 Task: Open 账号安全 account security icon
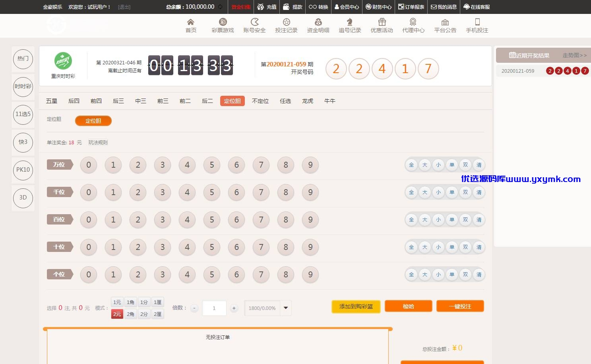[254, 22]
